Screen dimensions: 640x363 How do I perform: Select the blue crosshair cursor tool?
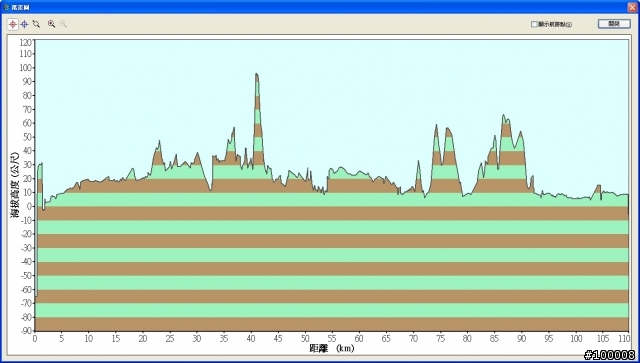coord(24,24)
